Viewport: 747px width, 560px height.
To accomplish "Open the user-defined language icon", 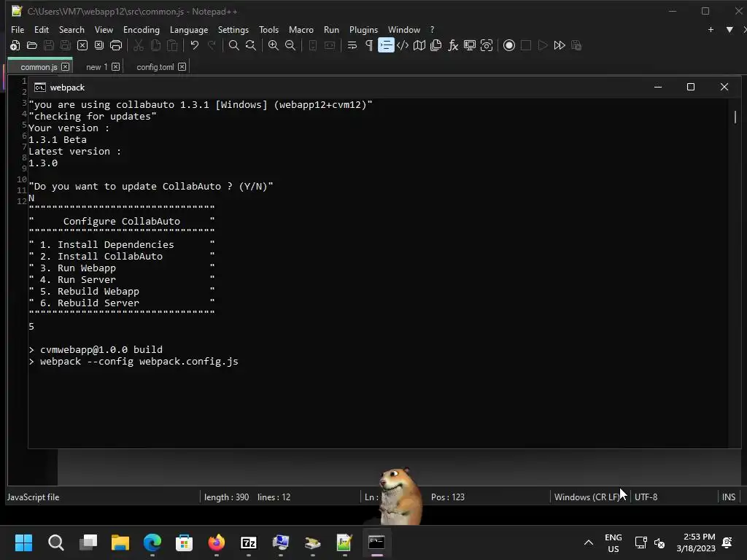I will [403, 45].
